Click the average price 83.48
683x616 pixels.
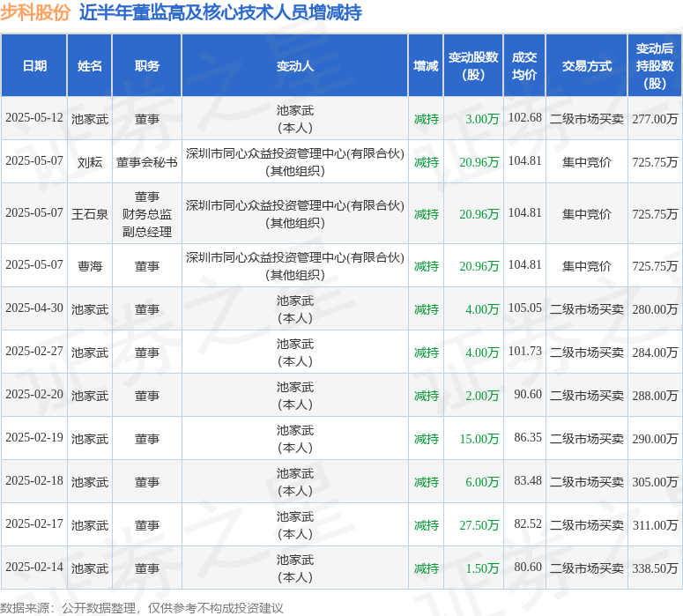tap(528, 480)
